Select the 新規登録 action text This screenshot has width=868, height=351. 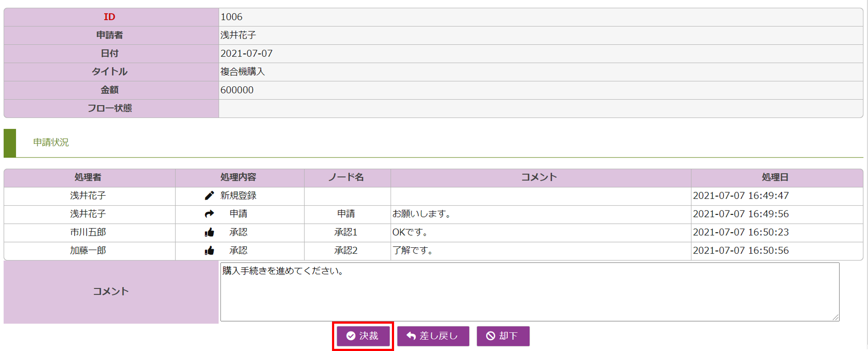pos(238,196)
